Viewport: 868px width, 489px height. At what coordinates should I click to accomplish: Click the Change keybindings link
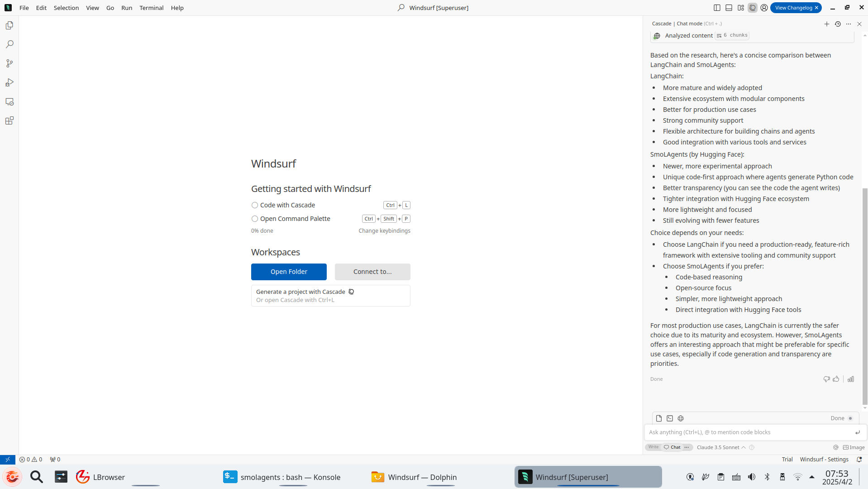384,231
